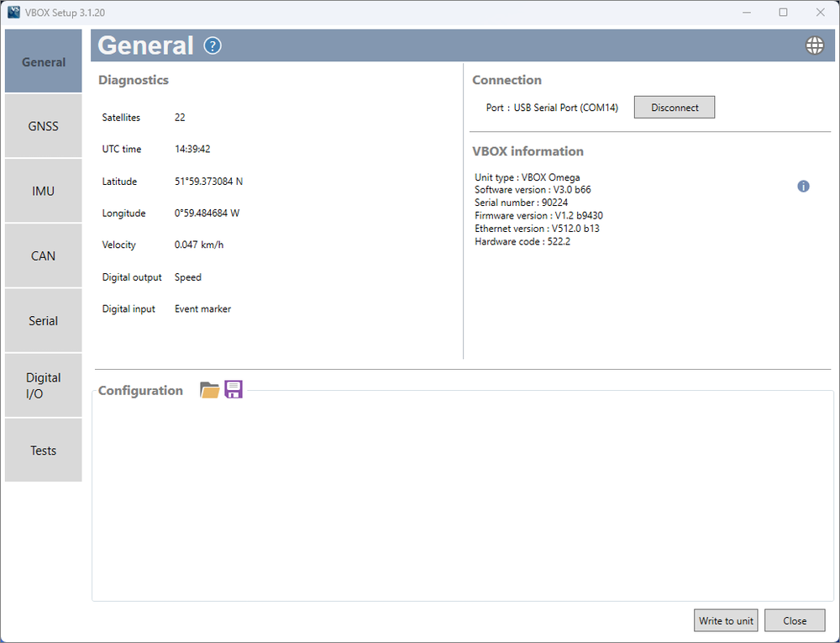Viewport: 840px width, 643px height.
Task: Disconnect from USB Serial Port COM14
Action: pyautogui.click(x=674, y=107)
